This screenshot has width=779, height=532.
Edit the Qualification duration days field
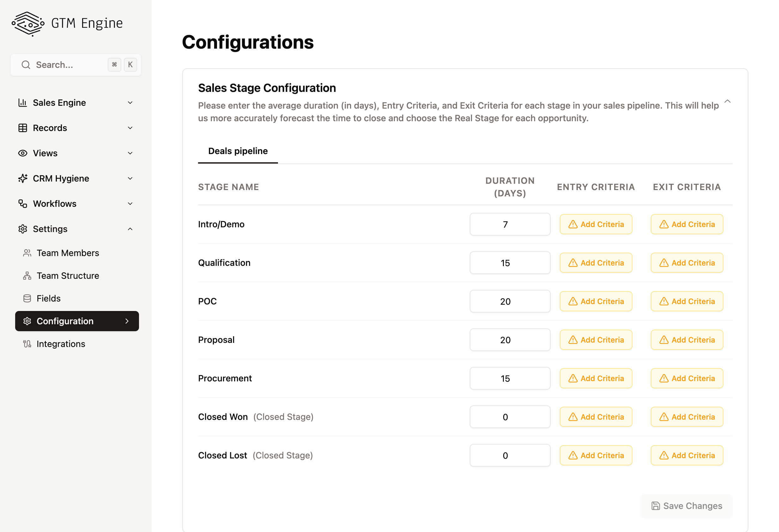[510, 263]
